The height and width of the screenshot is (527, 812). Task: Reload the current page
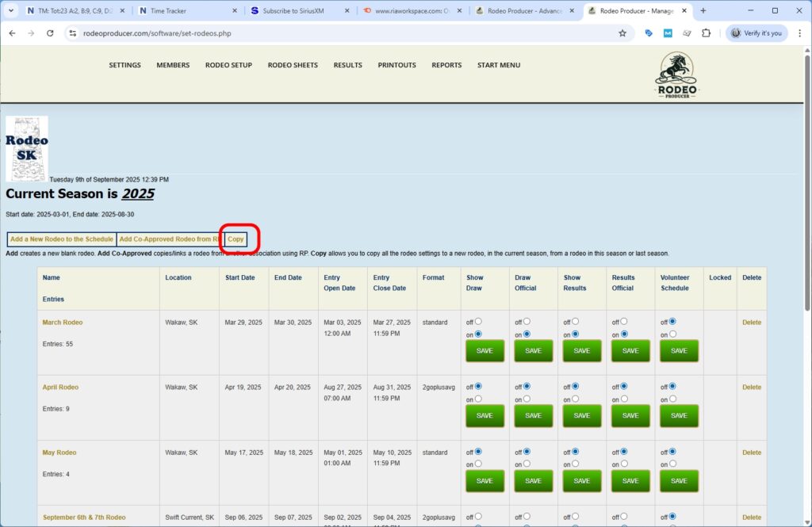(x=50, y=34)
